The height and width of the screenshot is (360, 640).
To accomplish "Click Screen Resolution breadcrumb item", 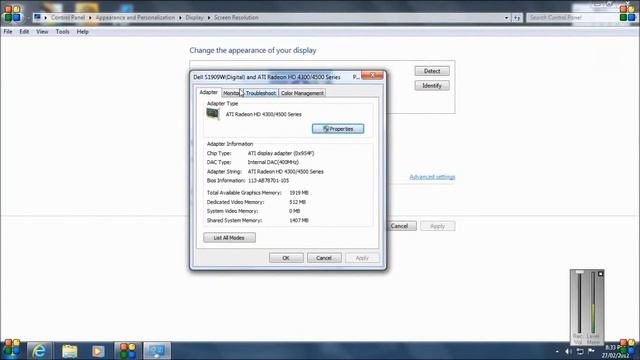I will (236, 18).
